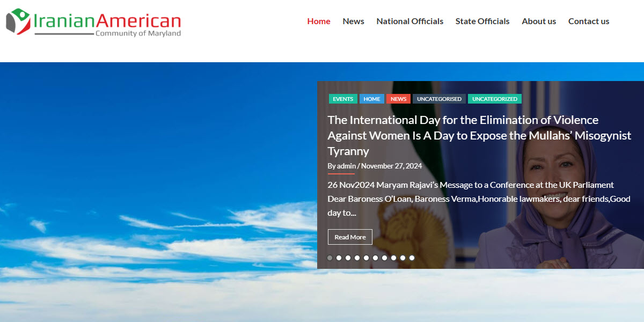Screen dimensions: 644x322
Task: Jump to the second slide using its dot
Action: click(339, 258)
